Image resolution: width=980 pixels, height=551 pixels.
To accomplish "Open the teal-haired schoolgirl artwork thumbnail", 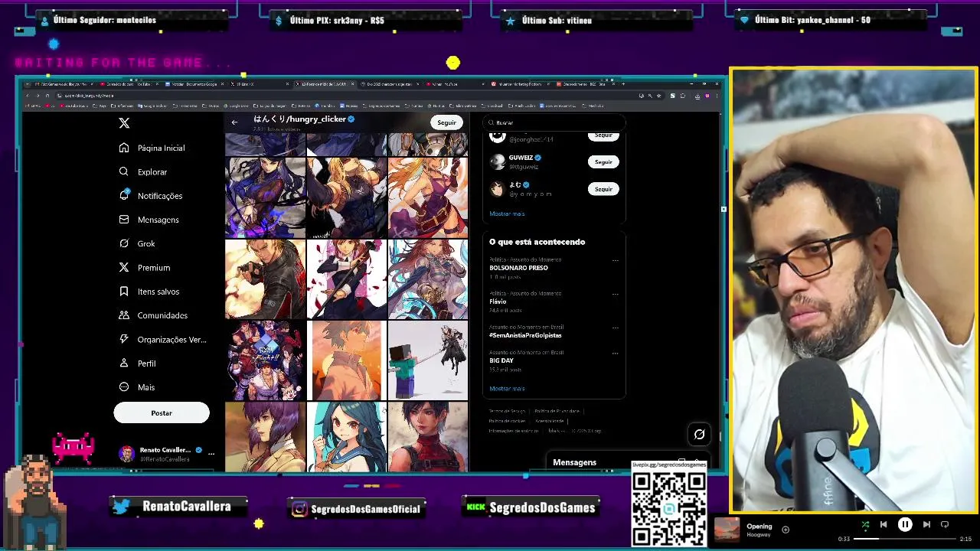I will [x=346, y=437].
